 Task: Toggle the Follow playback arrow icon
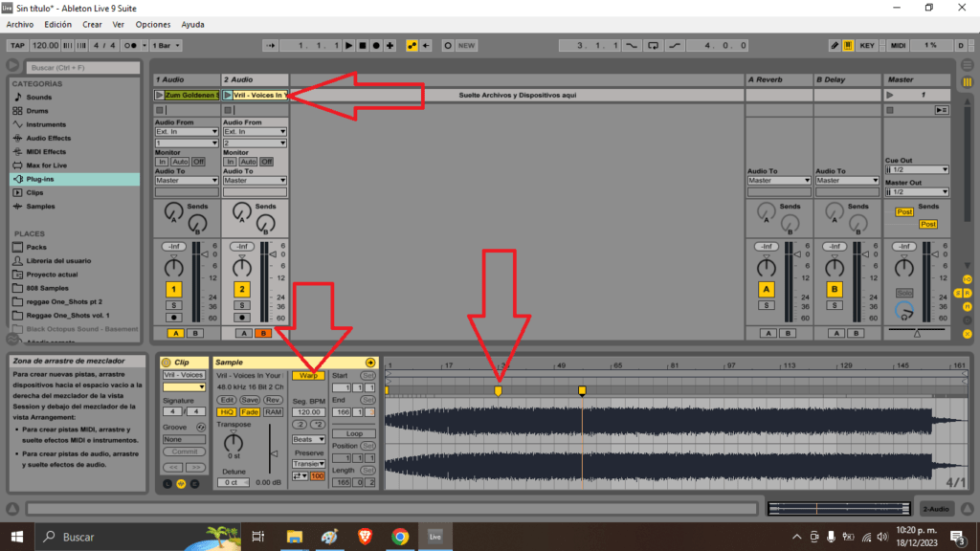(x=271, y=46)
